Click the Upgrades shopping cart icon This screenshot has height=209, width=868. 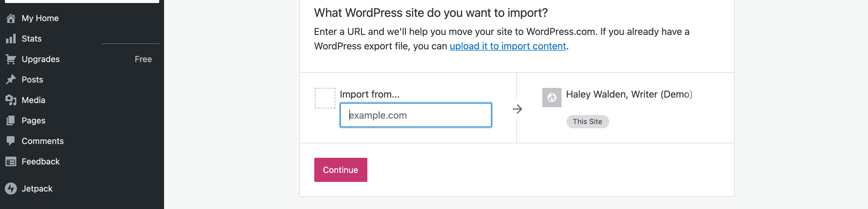click(11, 59)
